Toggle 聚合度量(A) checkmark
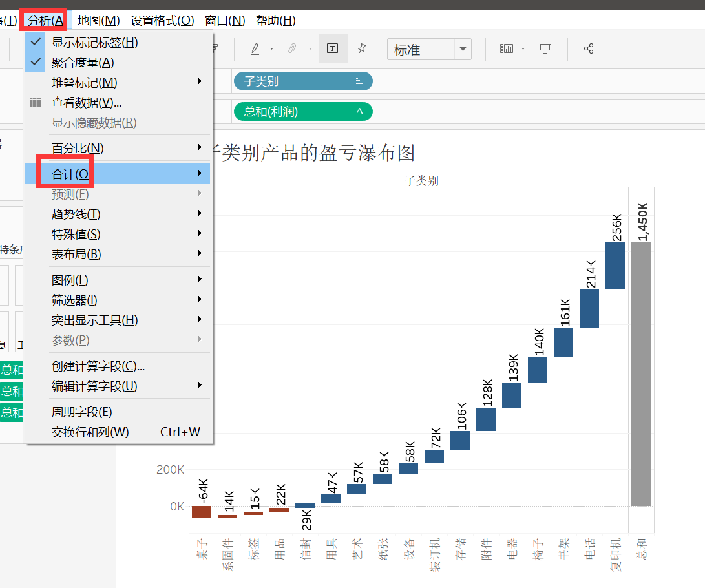 pos(118,62)
